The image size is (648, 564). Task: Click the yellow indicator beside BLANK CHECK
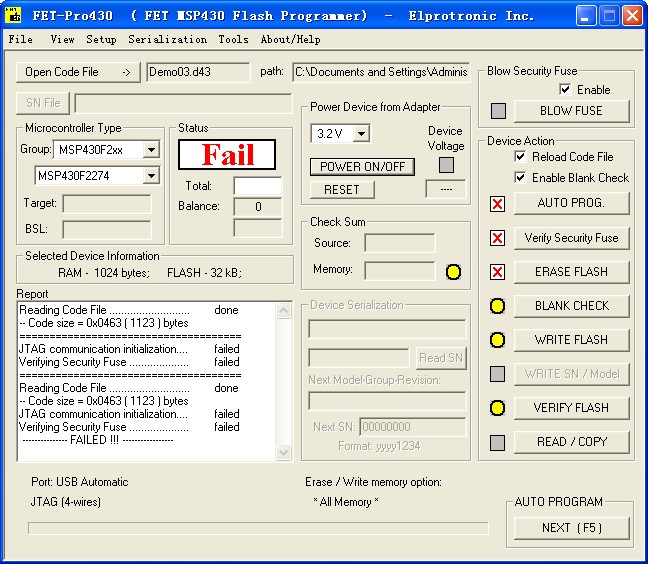pyautogui.click(x=497, y=306)
